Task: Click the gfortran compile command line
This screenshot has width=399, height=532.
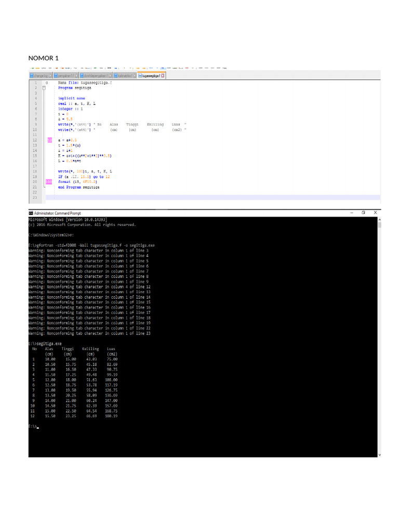Action: 91,245
